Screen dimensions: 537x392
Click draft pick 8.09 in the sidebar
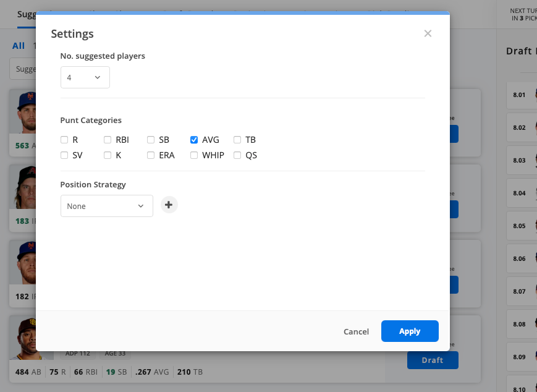[522, 357]
